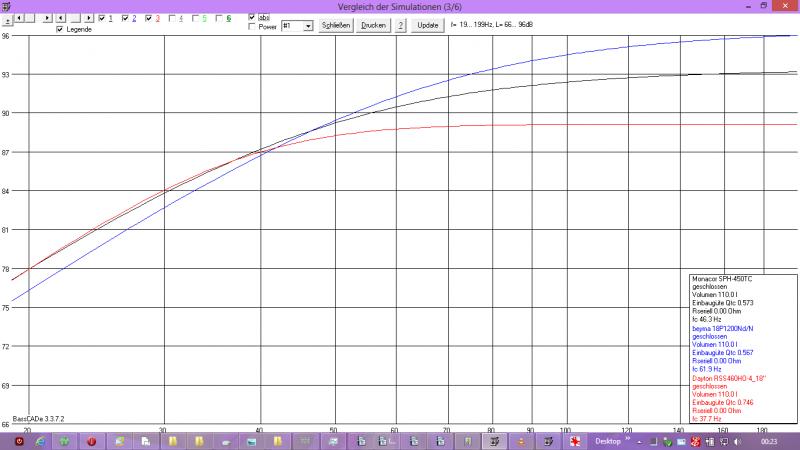Viewport: 800px width, 450px height.
Task: Uncheck red simulation curve 3 checkbox
Action: tap(148, 18)
